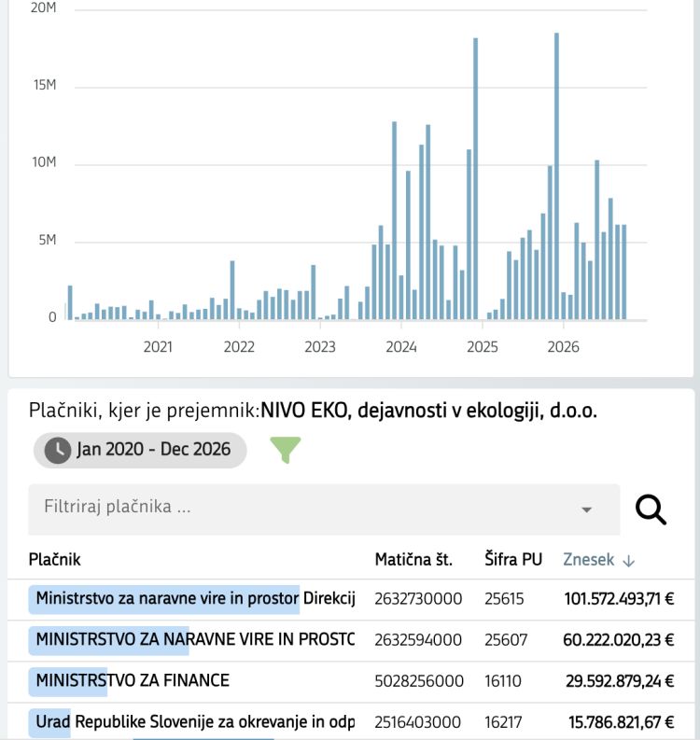700x740 pixels.
Task: Click registration number 2632730000
Action: (x=418, y=599)
